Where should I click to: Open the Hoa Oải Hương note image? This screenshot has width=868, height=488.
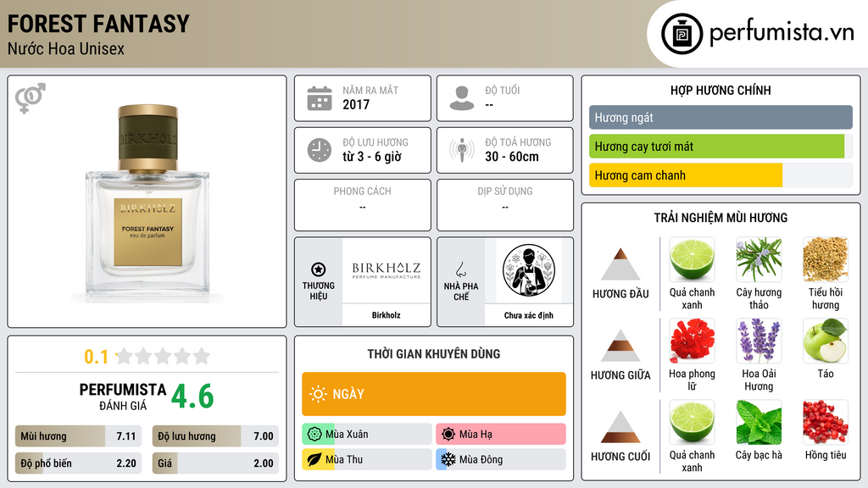click(x=759, y=341)
